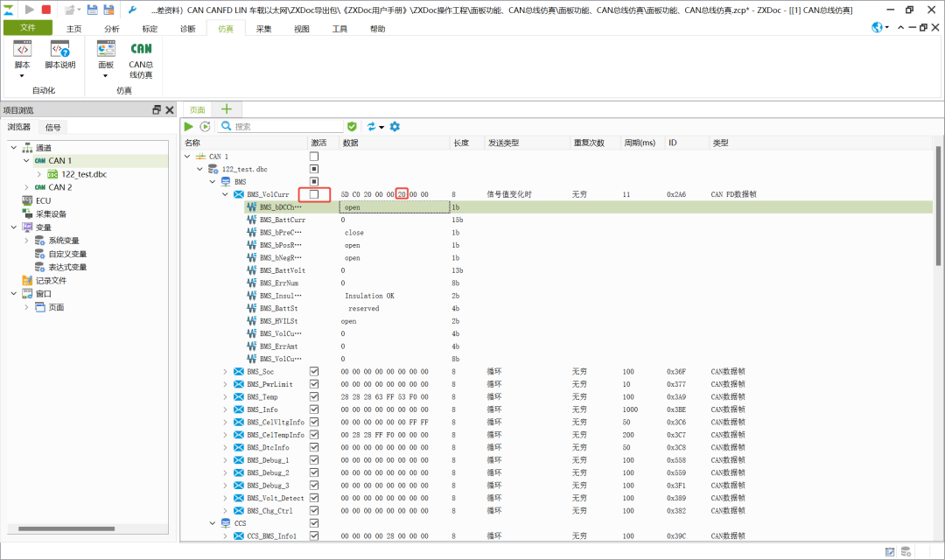Toggle the CCS node activation checkbox

[x=314, y=523]
